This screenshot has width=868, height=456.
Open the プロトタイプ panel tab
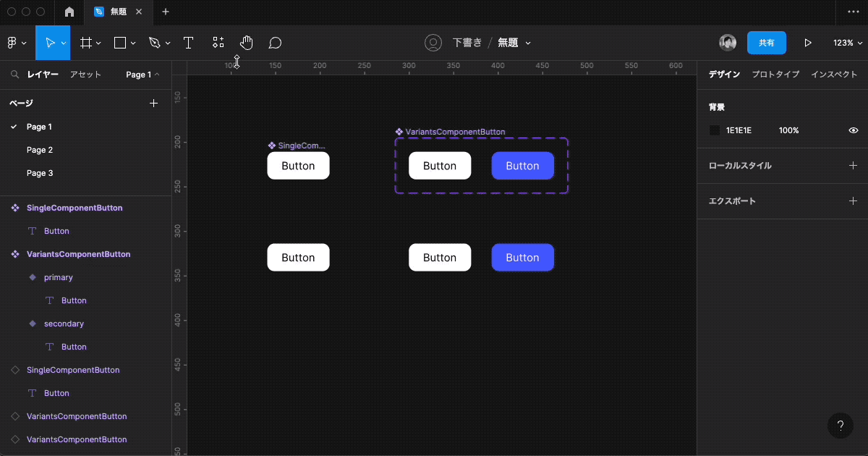coord(775,74)
